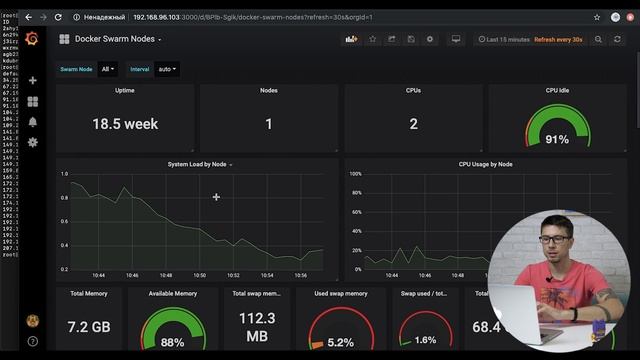640x360 pixels.
Task: Open the Interval auto dropdown
Action: pyautogui.click(x=167, y=69)
